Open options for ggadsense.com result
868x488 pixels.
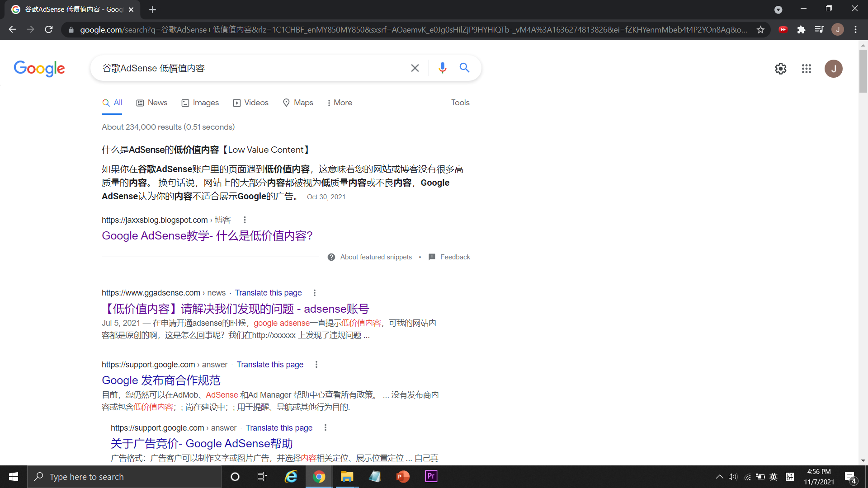(315, 293)
